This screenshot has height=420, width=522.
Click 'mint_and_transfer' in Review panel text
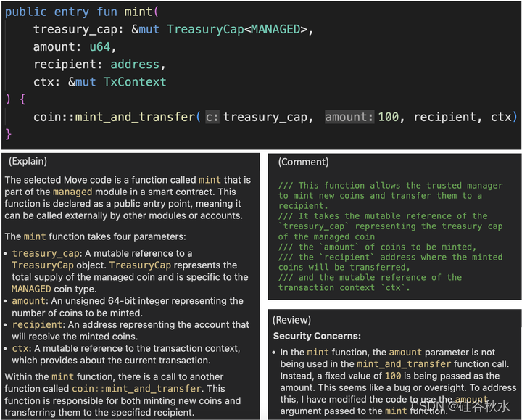coord(404,364)
